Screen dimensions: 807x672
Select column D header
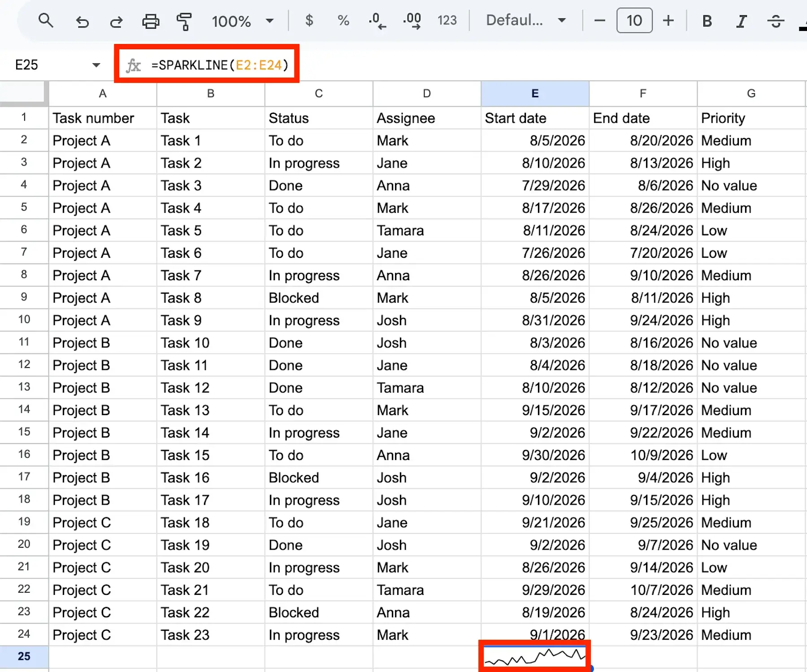(427, 94)
